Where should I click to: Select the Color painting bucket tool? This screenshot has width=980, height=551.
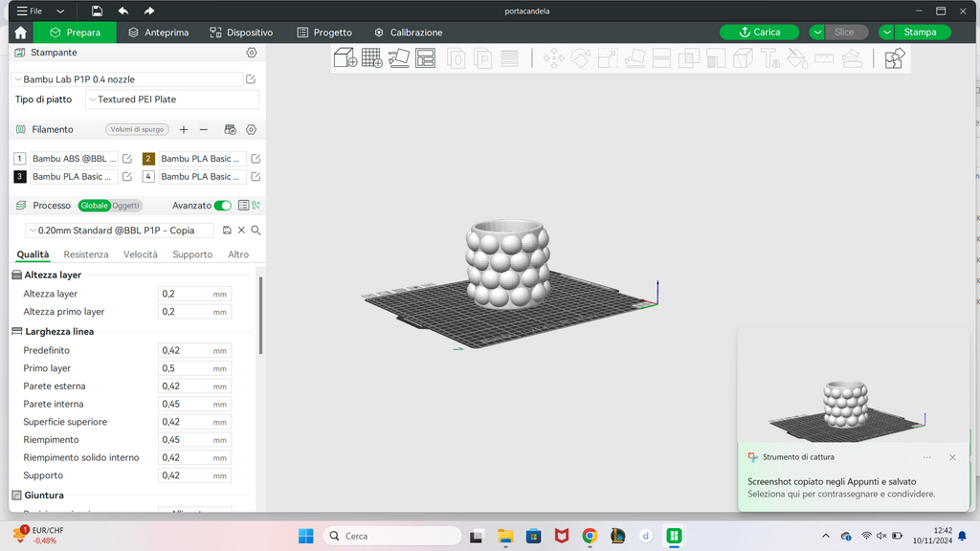tap(797, 58)
